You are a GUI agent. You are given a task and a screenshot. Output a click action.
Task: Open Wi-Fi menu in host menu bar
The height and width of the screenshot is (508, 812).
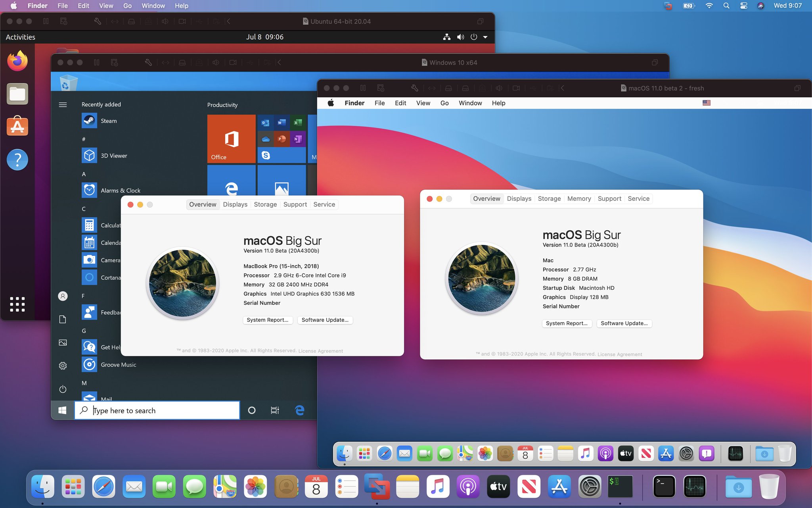coord(709,6)
